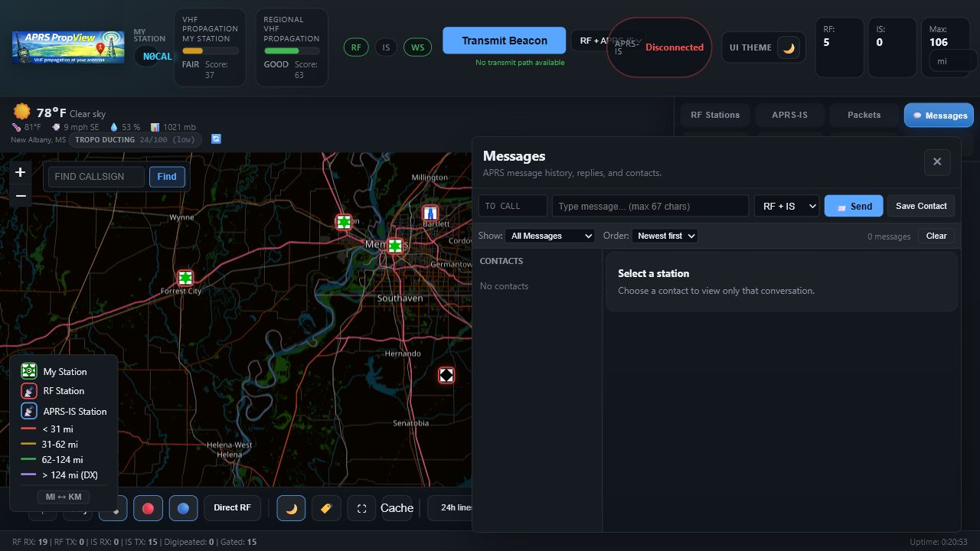Open the black diamond marker east of Hernando
Image resolution: width=980 pixels, height=551 pixels.
tap(446, 375)
